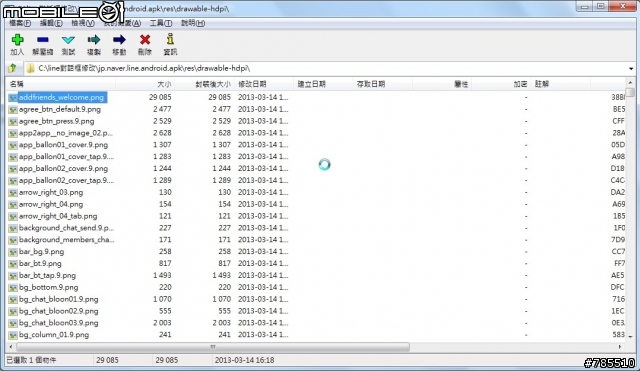Viewport: 640px width, 371px height.
Task: Open the Tools (工具) menu
Action: point(161,23)
